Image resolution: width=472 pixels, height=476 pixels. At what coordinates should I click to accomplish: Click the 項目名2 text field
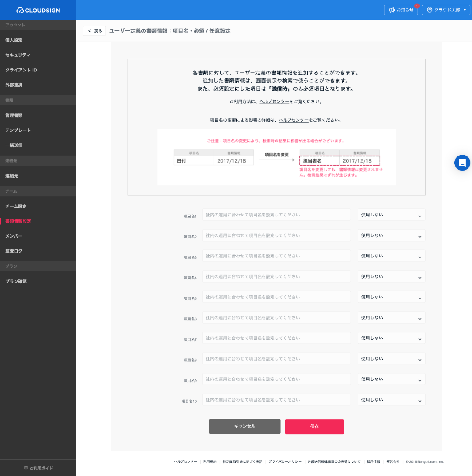click(x=277, y=235)
